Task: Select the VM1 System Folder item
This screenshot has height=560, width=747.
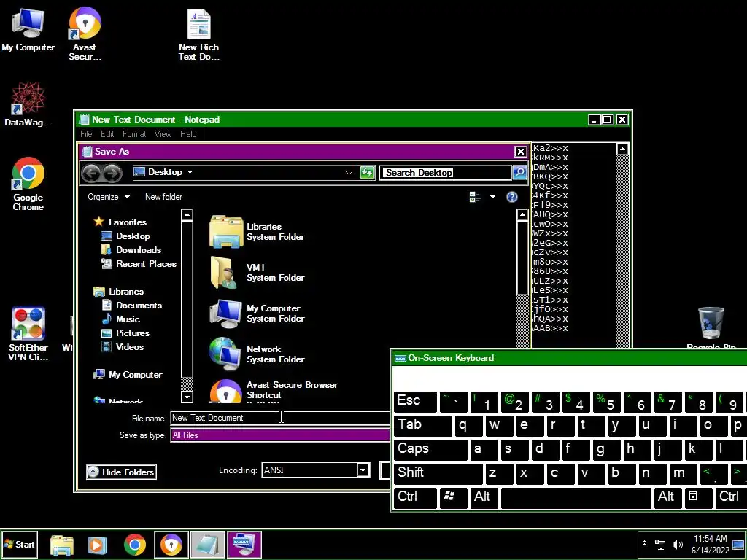Action: (x=258, y=273)
